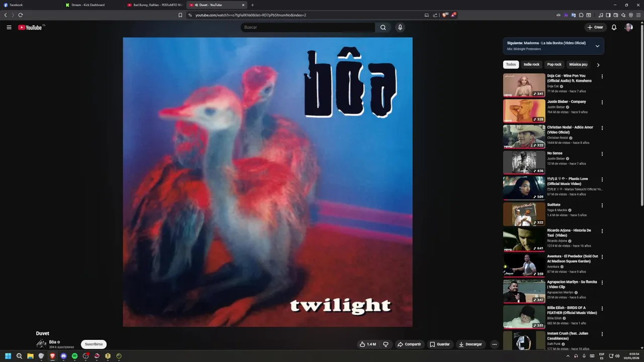The width and height of the screenshot is (644, 362).
Task: Open File Explorer from the taskbar
Action: click(x=30, y=356)
